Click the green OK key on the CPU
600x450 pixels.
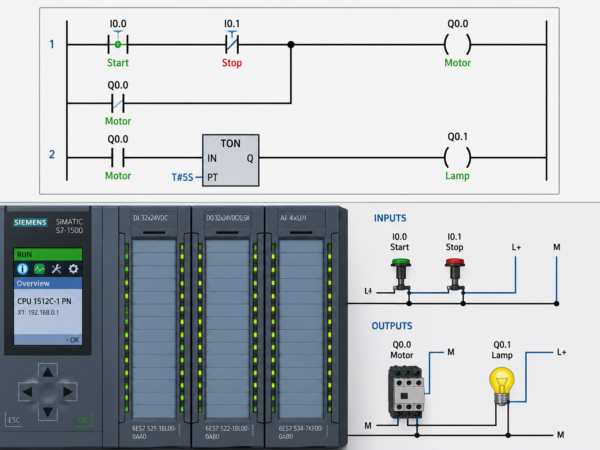pyautogui.click(x=83, y=420)
